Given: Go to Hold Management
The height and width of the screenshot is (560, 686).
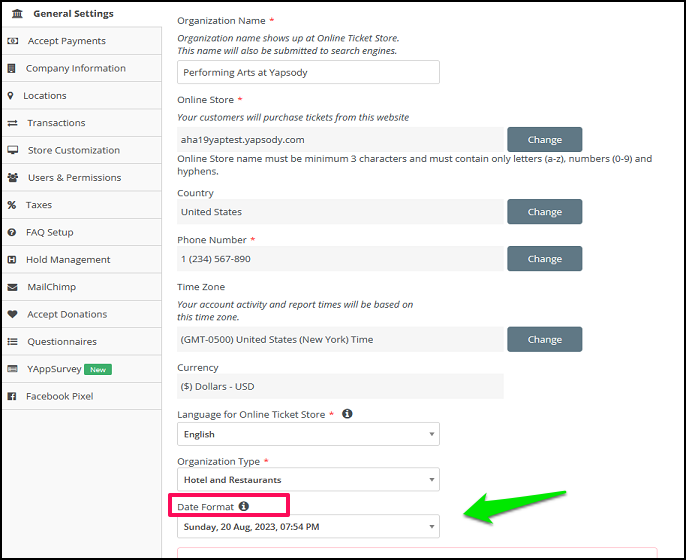Looking at the screenshot, I should [82, 260].
